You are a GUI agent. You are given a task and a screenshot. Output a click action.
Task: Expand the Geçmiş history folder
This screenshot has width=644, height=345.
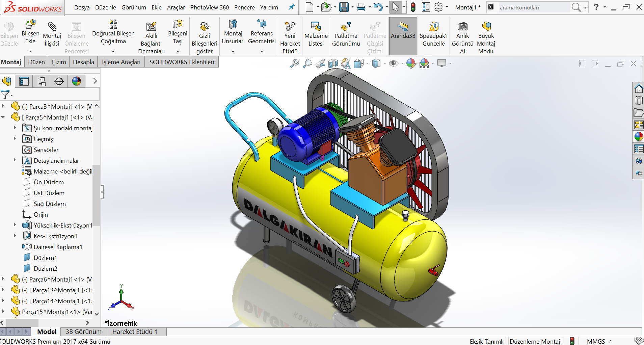15,138
